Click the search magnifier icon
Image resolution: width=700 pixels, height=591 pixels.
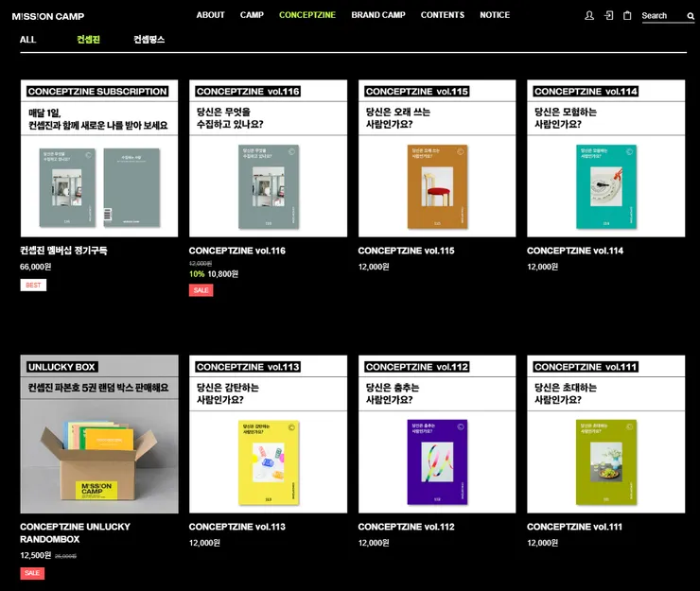[x=691, y=16]
